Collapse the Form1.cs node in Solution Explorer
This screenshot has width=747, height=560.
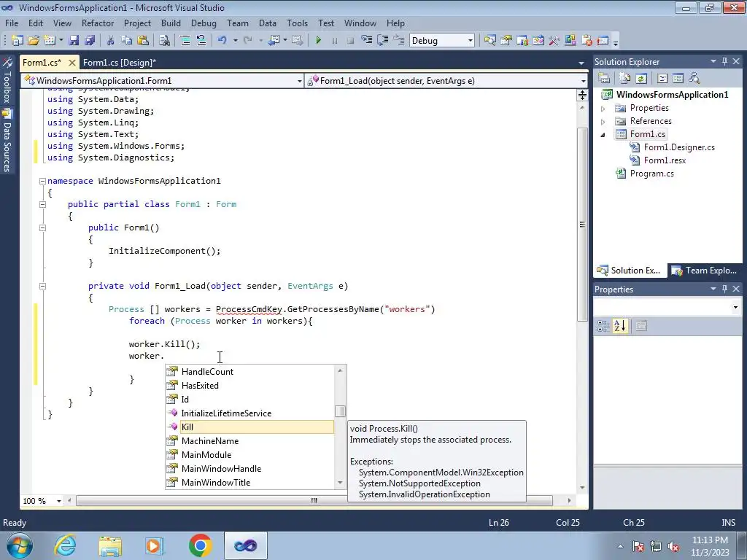tap(603, 135)
